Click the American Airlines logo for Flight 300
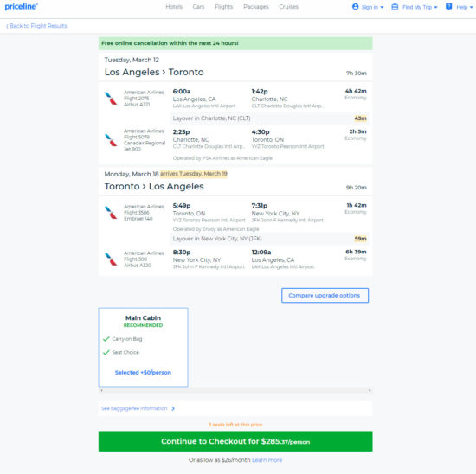This screenshot has width=476, height=474. click(111, 259)
